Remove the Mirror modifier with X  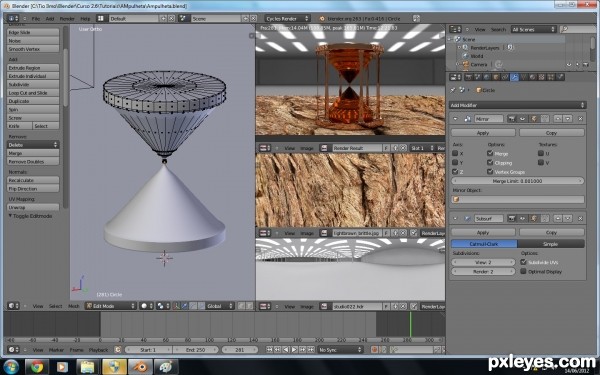click(x=580, y=119)
